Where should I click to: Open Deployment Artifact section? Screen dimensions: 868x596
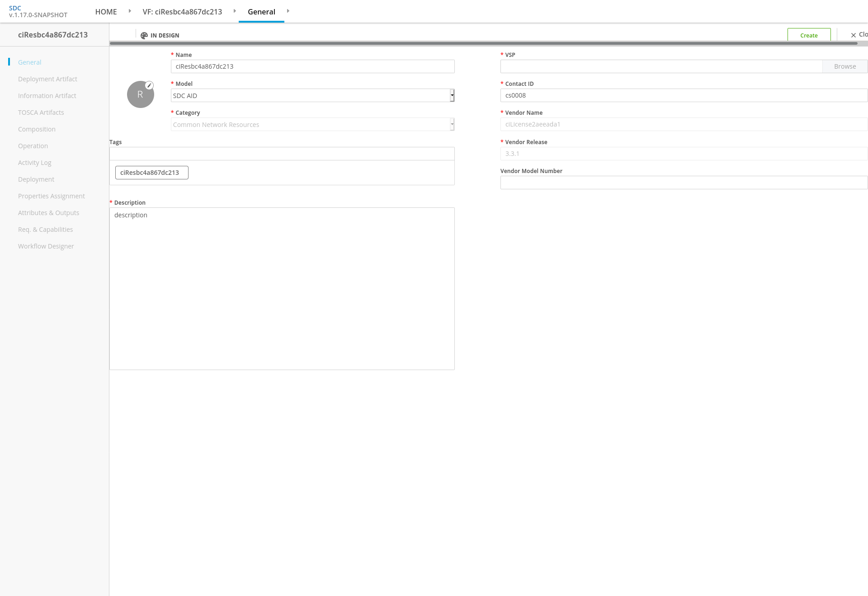47,79
